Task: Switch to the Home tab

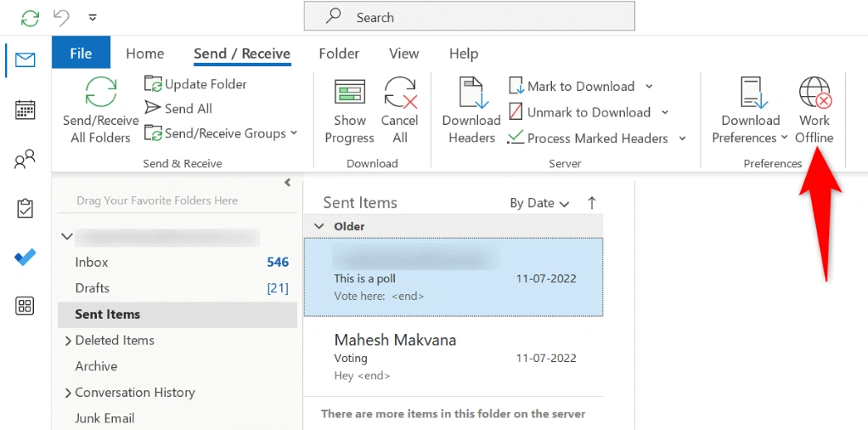Action: (x=145, y=54)
